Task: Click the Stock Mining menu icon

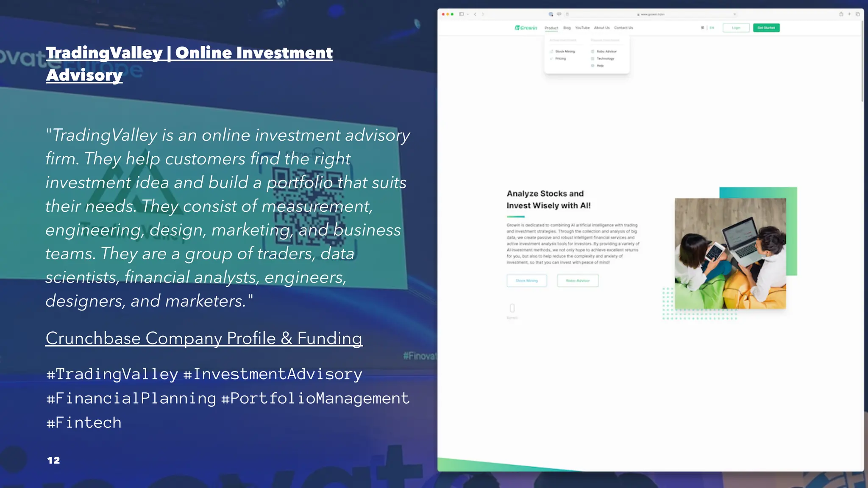Action: pyautogui.click(x=551, y=51)
